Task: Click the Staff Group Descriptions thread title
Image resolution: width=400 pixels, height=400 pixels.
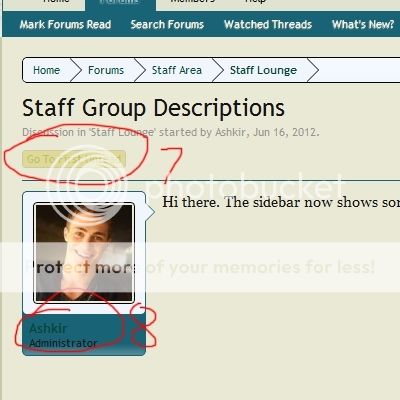Action: [x=153, y=108]
